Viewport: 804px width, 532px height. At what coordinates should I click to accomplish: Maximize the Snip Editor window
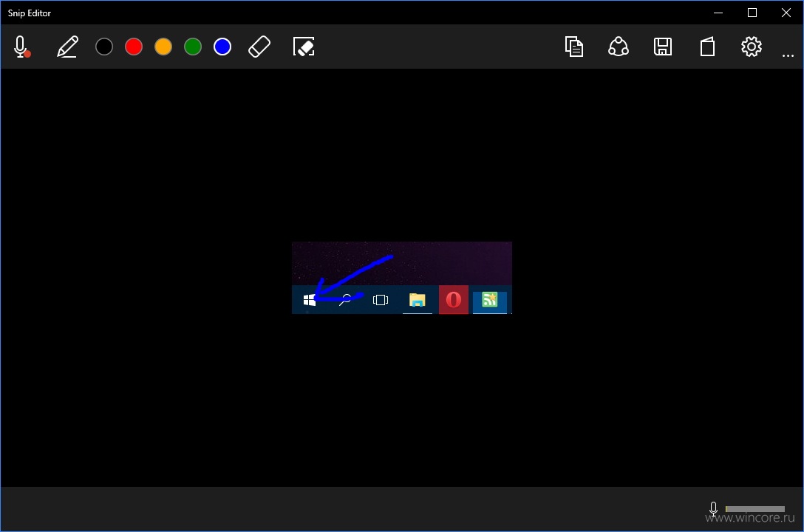pyautogui.click(x=752, y=13)
